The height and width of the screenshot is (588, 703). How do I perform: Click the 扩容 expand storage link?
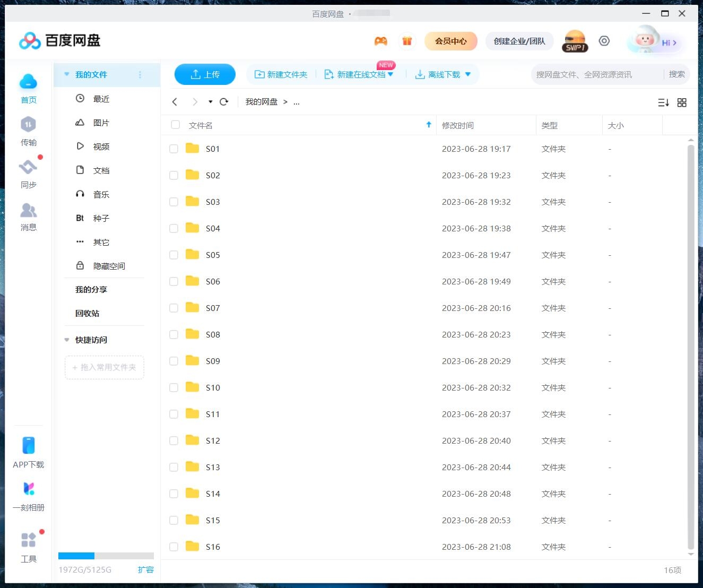[145, 569]
